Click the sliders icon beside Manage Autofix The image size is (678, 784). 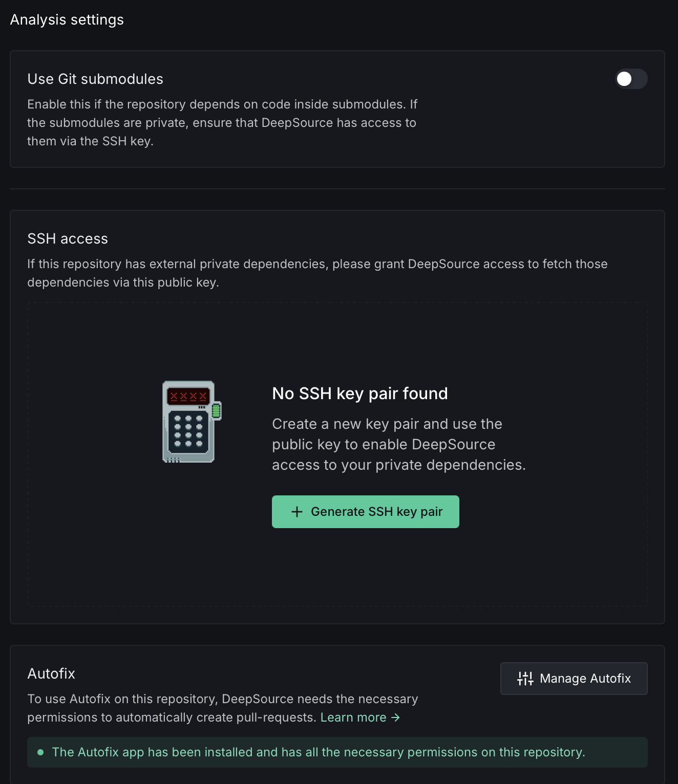525,679
